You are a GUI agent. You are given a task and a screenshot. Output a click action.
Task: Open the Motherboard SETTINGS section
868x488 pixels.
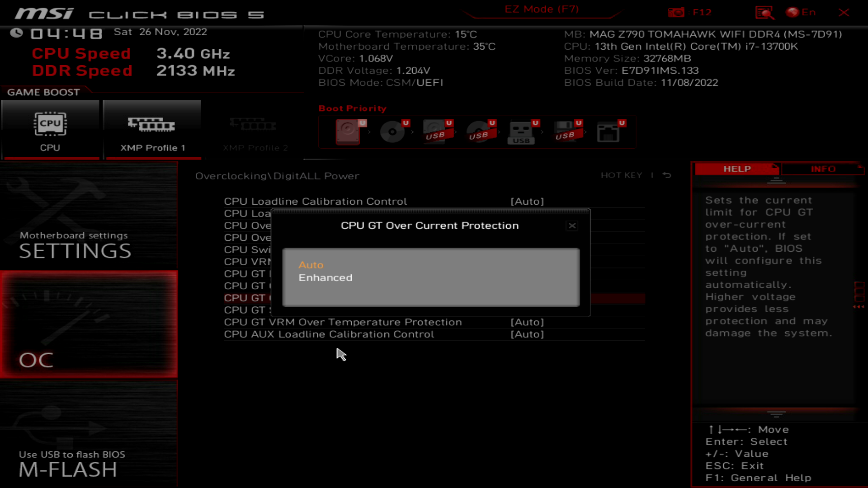point(89,216)
